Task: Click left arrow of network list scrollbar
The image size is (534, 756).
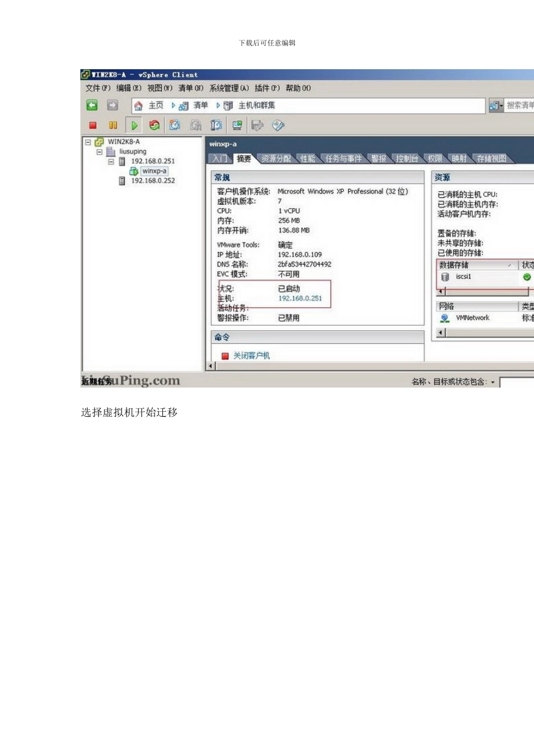Action: click(x=441, y=332)
